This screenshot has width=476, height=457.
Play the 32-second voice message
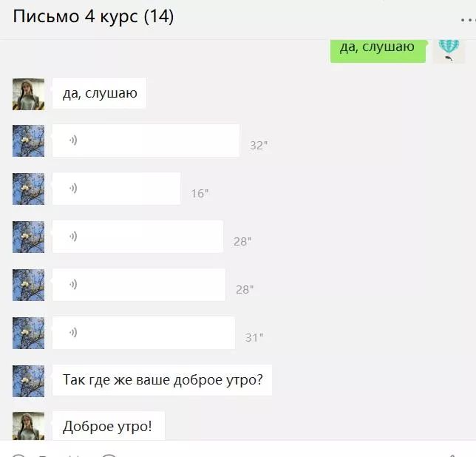146,141
